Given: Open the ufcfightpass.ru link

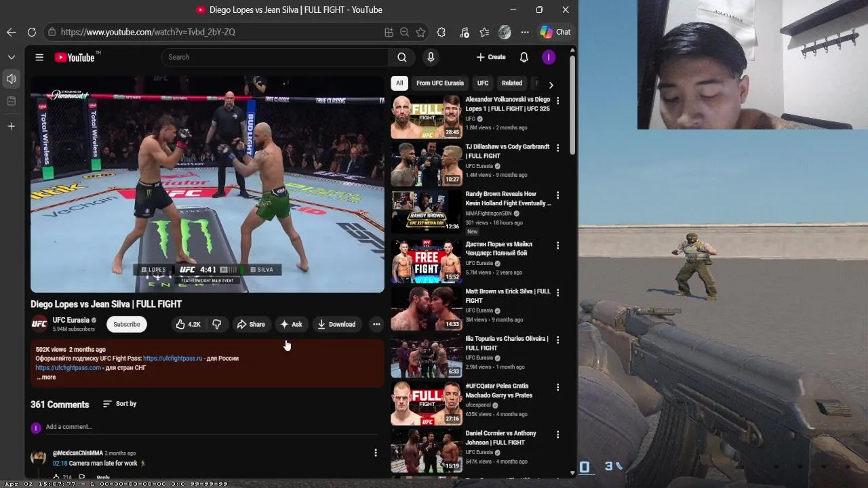Looking at the screenshot, I should pos(173,358).
